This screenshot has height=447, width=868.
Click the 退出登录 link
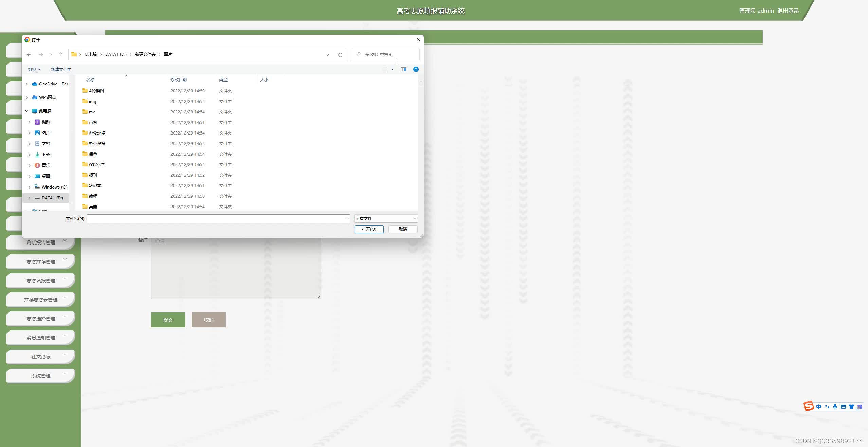click(x=788, y=11)
